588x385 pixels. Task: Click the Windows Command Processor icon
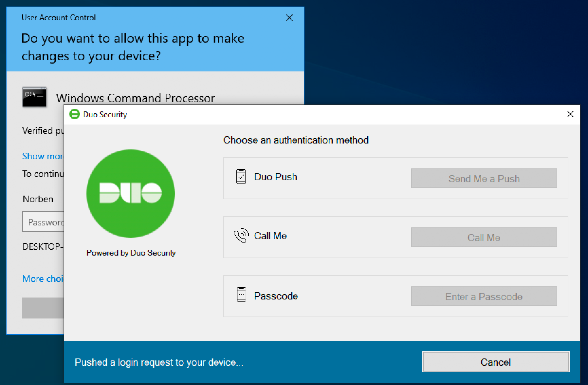(34, 97)
